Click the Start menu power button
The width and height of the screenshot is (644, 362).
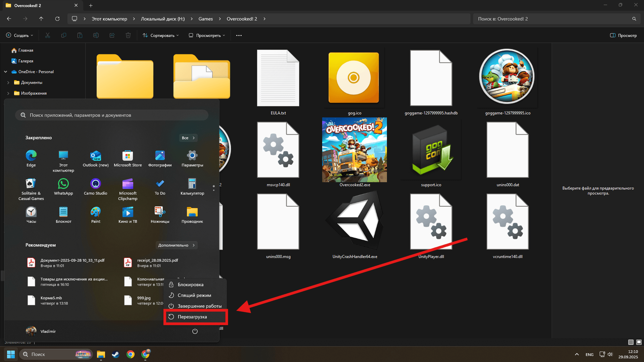coord(195,331)
